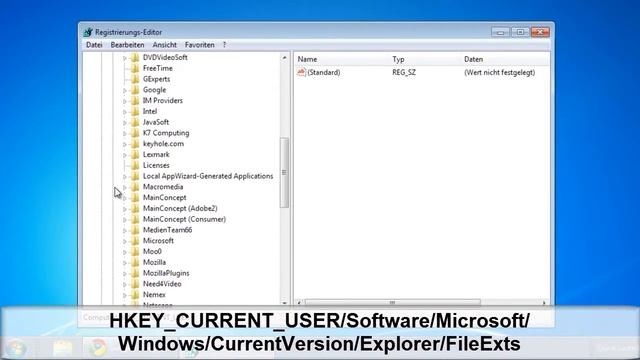Expand the K7 Computing key
This screenshot has width=640, height=360.
125,133
